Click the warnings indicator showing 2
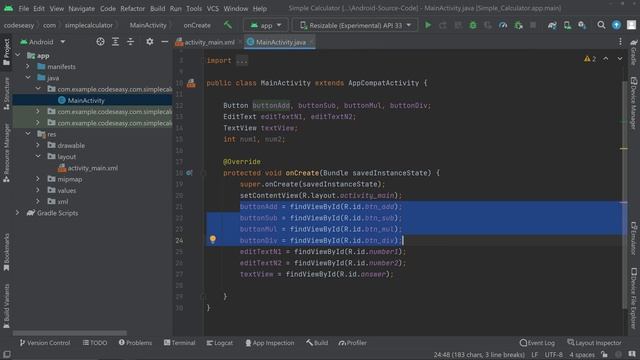Viewport: 640px width, 360px height. pos(590,59)
